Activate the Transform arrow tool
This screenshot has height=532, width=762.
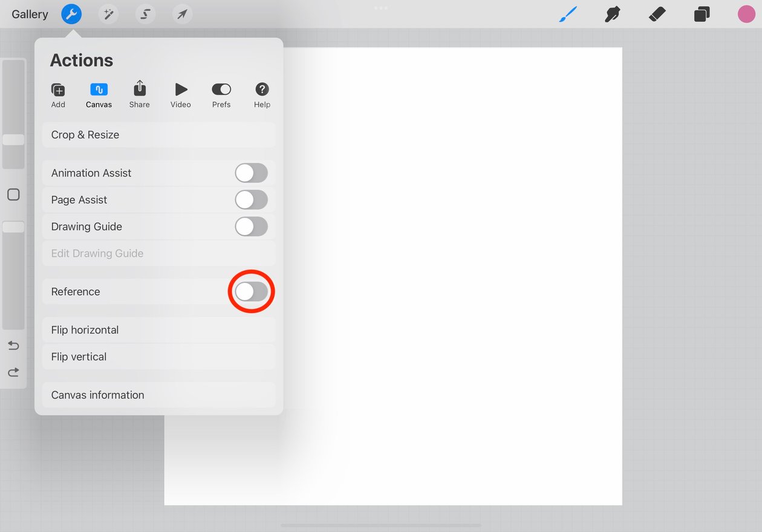182,14
